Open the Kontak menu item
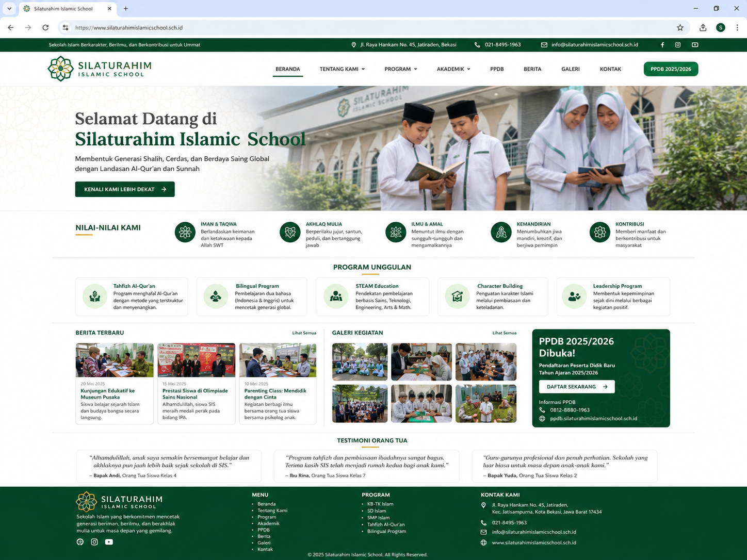 [610, 69]
